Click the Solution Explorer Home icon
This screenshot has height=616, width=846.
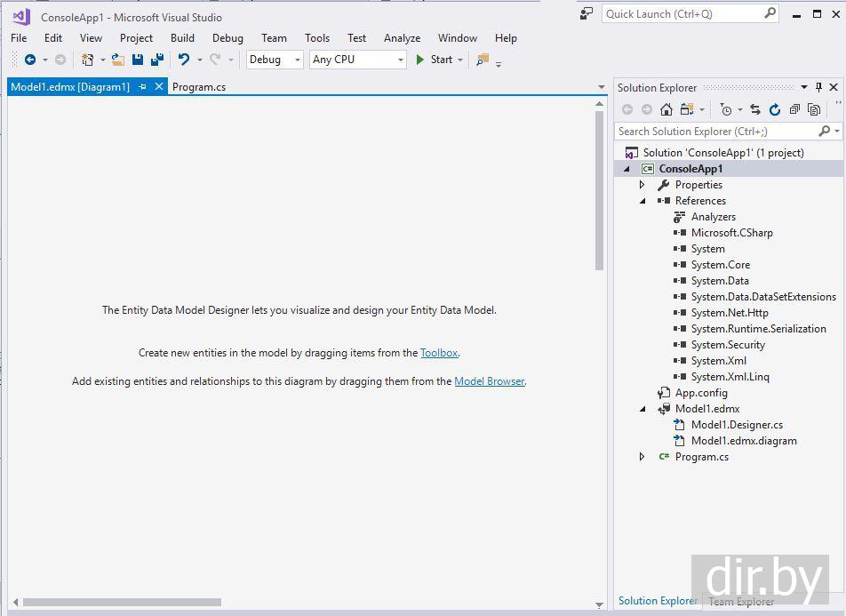666,109
